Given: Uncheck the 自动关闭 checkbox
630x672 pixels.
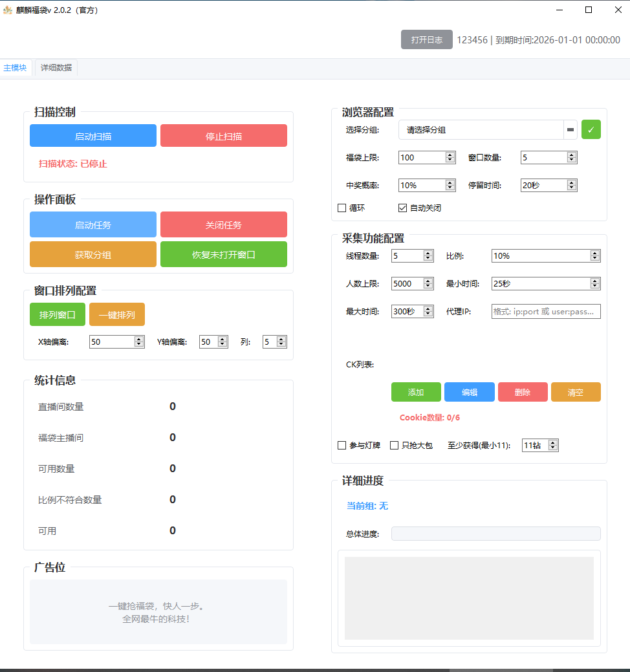Looking at the screenshot, I should click(x=403, y=208).
